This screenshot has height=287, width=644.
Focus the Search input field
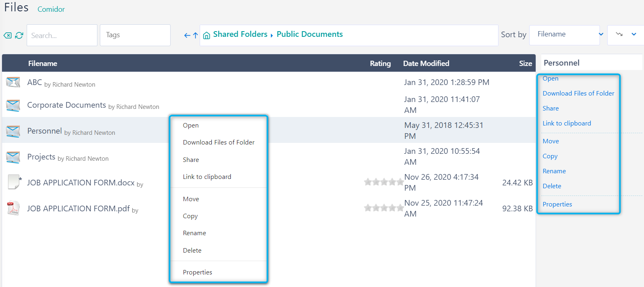click(x=62, y=35)
